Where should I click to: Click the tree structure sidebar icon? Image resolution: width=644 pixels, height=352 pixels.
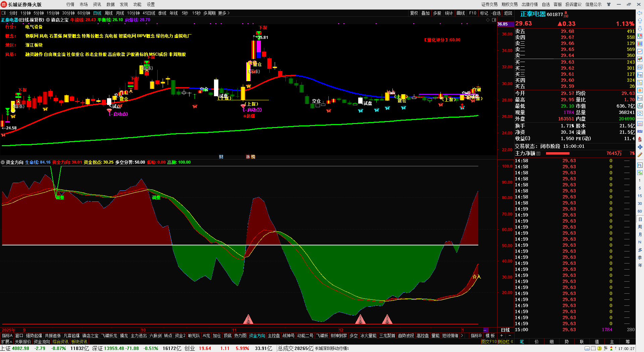(640, 82)
